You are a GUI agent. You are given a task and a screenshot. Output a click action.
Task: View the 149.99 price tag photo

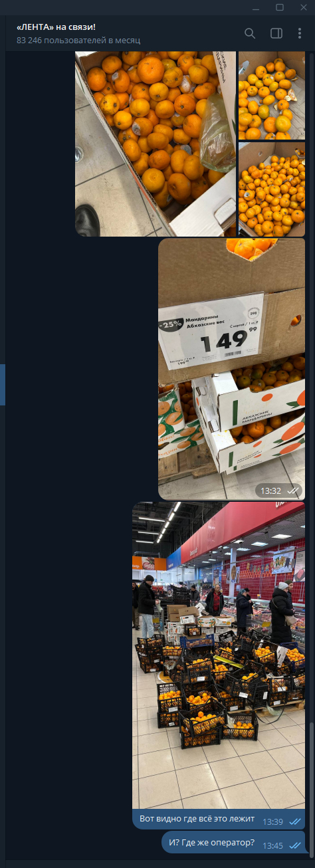coord(231,369)
